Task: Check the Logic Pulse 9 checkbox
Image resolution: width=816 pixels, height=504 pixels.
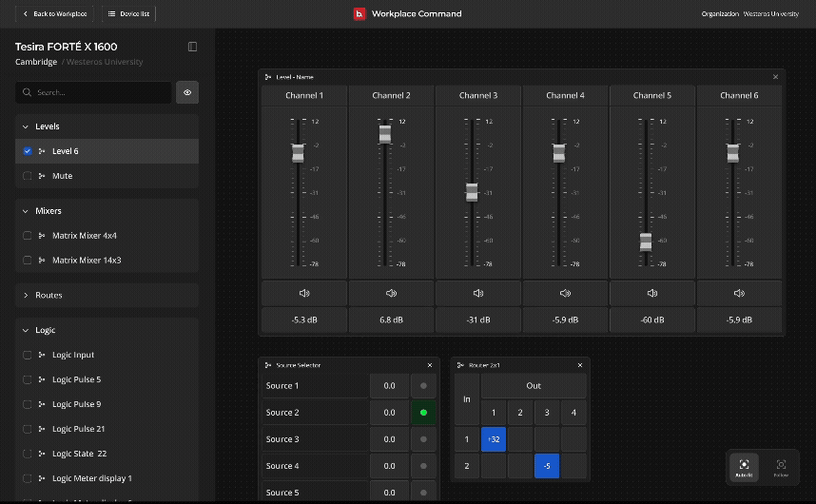Action: (28, 404)
